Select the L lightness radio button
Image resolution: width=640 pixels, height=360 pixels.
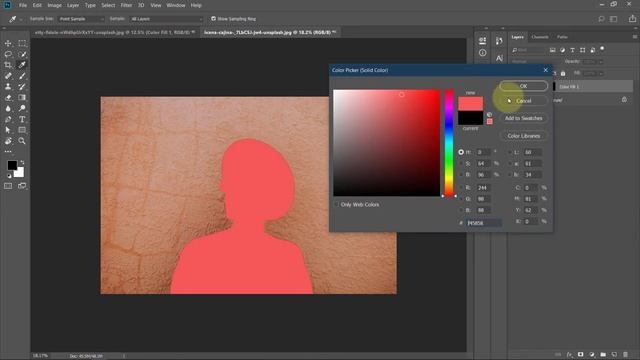click(x=510, y=152)
